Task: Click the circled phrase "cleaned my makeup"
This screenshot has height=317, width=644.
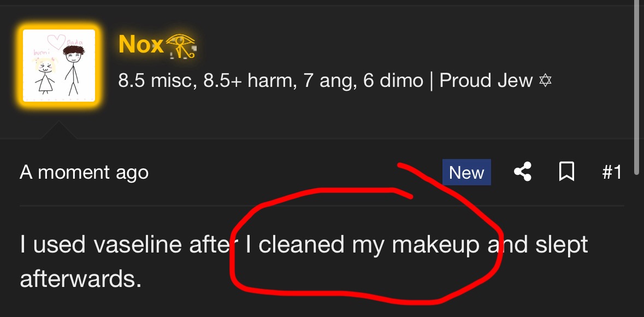Action: pyautogui.click(x=369, y=245)
